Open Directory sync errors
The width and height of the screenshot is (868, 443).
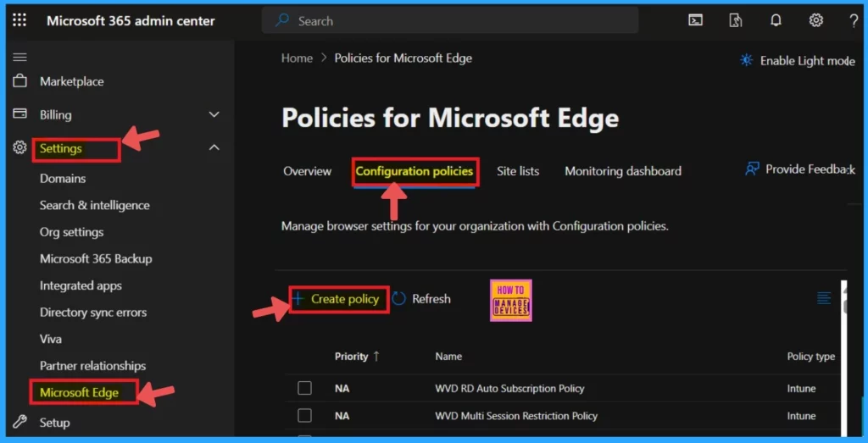pos(93,313)
